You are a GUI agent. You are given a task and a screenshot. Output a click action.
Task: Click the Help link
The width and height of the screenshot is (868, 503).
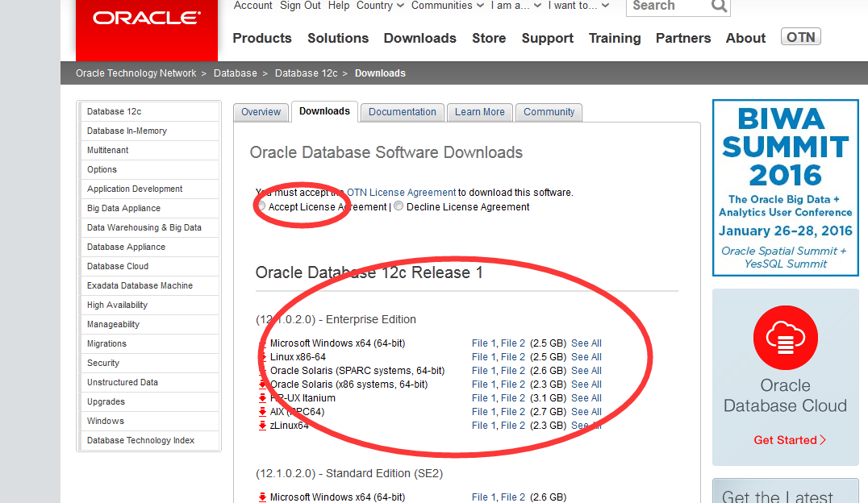339,6
